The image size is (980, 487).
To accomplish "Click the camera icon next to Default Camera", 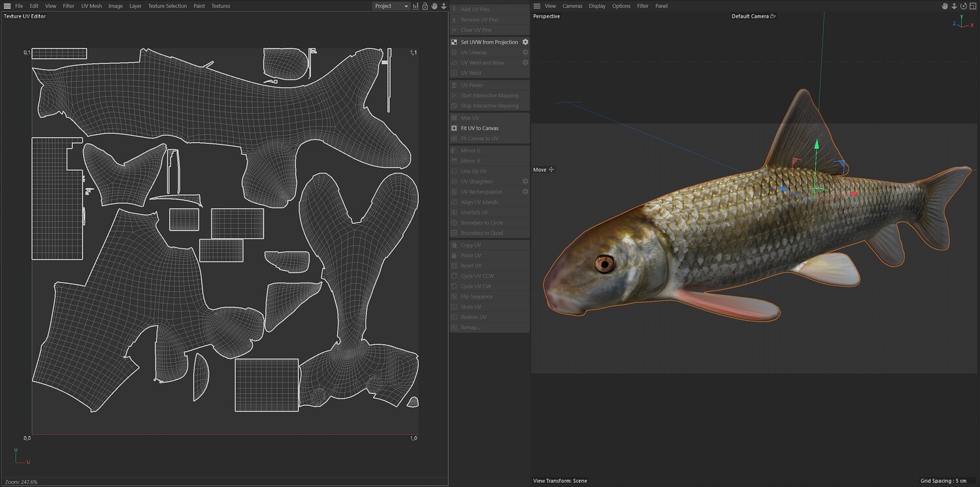I will pyautogui.click(x=773, y=16).
